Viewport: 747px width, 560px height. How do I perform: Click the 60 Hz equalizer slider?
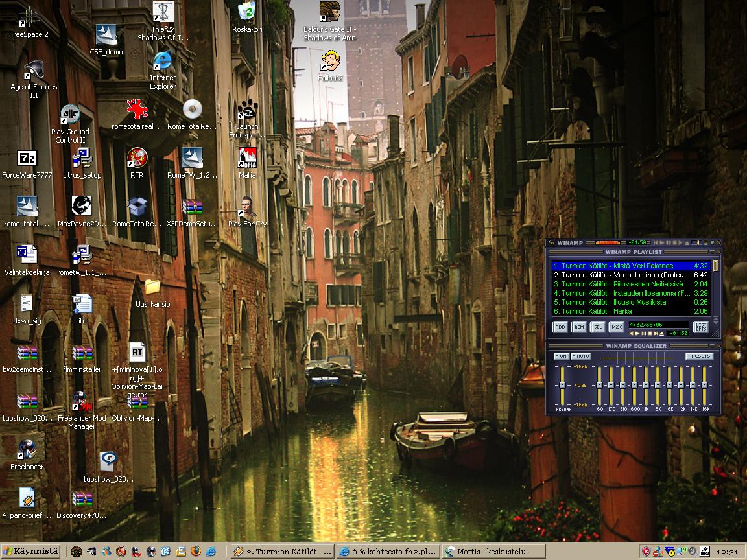(599, 385)
